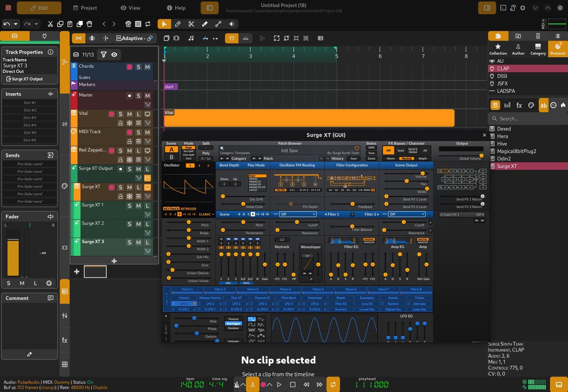Select the eraser tool in toolbar
This screenshot has width=568, height=392.
pyautogui.click(x=205, y=24)
